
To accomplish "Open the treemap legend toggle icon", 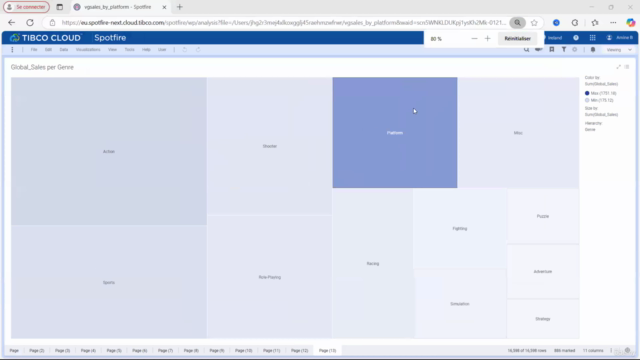I will 627,67.
